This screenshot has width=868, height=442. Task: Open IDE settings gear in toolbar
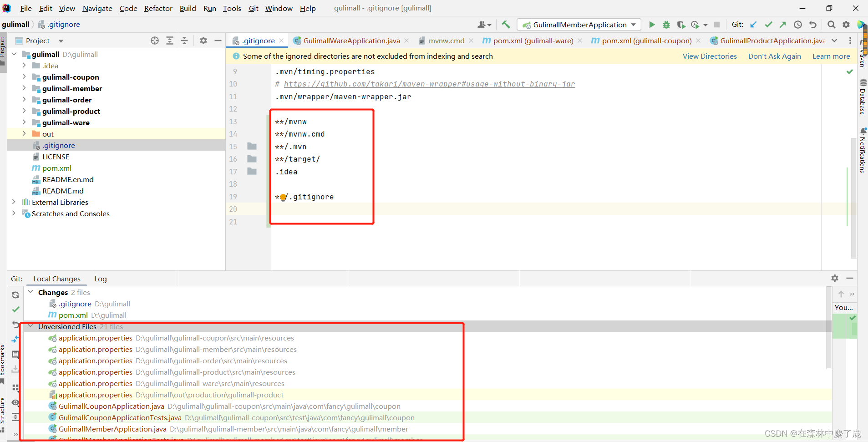coord(846,25)
